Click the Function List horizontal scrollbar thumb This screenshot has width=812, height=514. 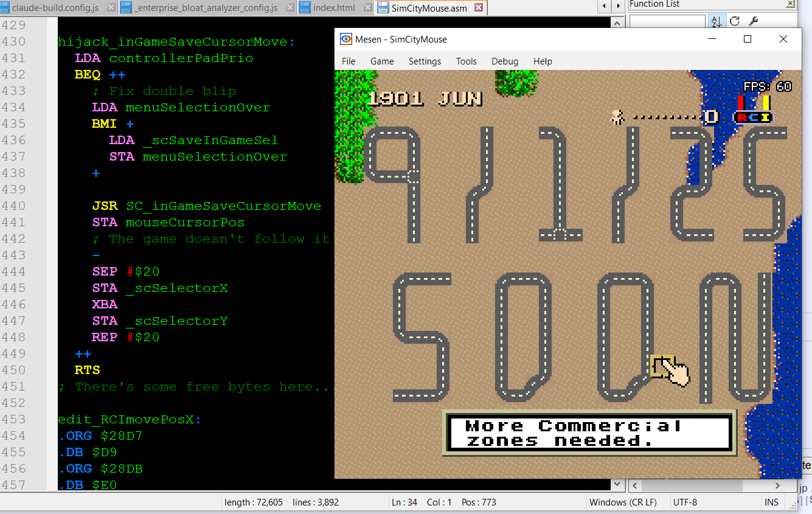tap(692, 486)
